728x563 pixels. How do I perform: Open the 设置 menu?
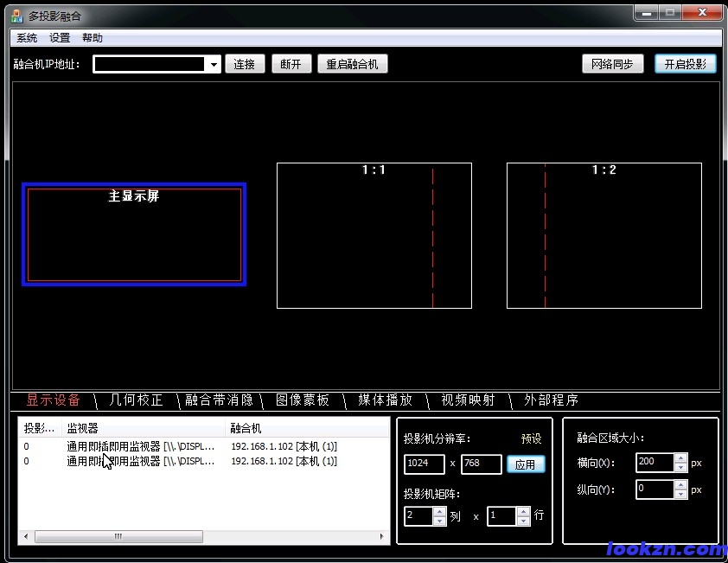pyautogui.click(x=60, y=38)
